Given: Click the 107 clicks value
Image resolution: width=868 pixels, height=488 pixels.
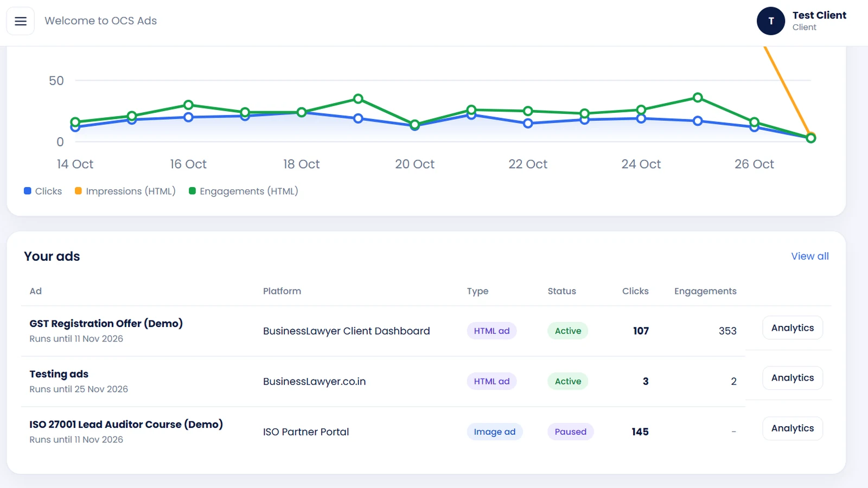Looking at the screenshot, I should tap(641, 331).
